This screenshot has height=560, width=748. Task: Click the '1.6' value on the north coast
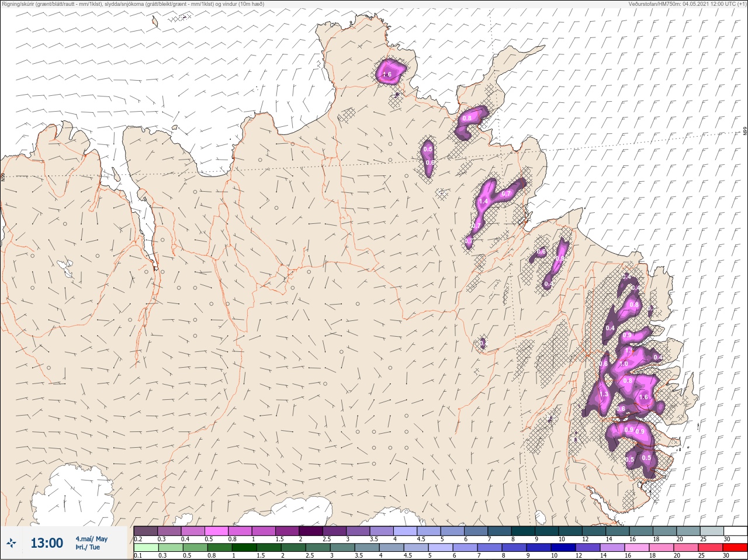(x=387, y=74)
